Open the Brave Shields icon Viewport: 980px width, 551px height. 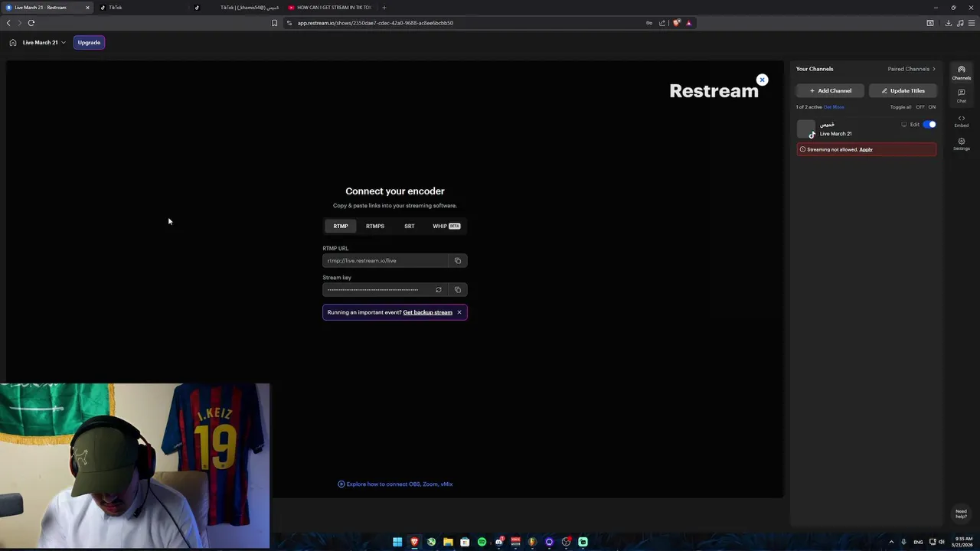pos(676,23)
